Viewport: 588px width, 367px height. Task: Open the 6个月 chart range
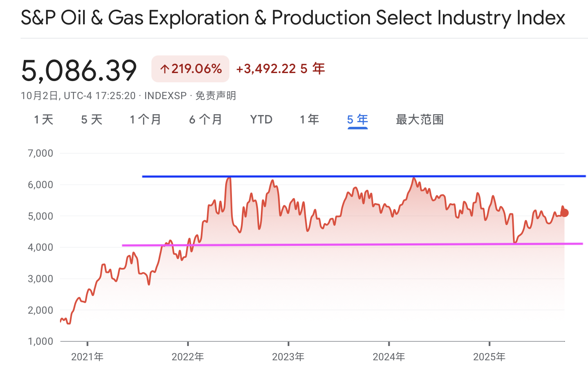(x=206, y=120)
